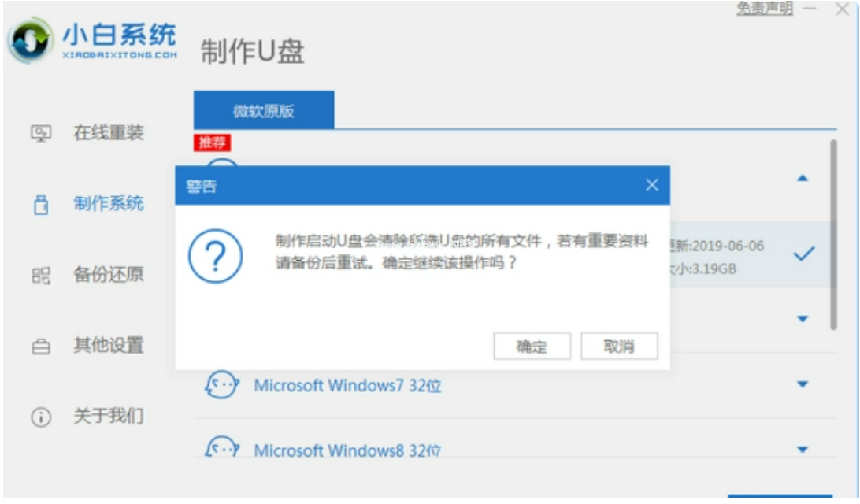Expand the Microsoft Windows7 32位 row arrow
The height and width of the screenshot is (504, 860).
pyautogui.click(x=803, y=384)
